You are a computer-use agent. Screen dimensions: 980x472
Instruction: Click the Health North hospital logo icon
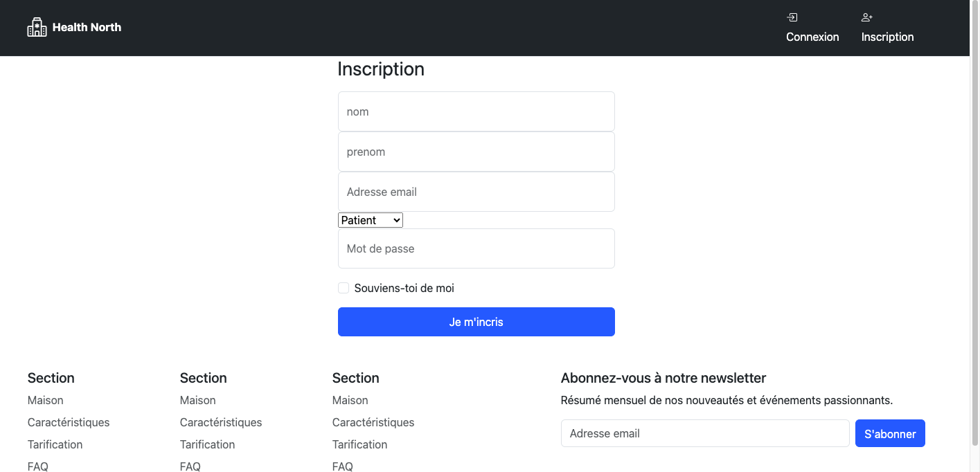(x=37, y=28)
